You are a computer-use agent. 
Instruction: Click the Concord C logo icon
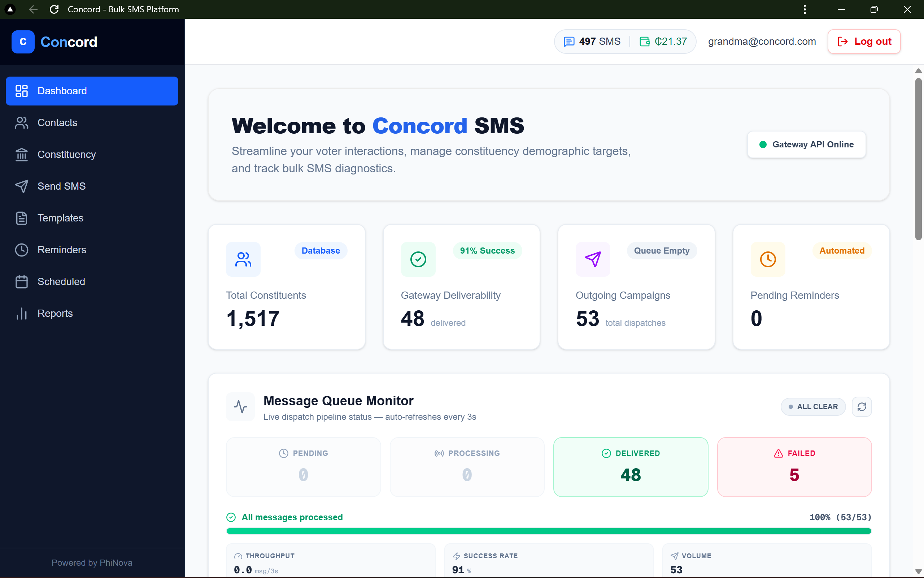[x=23, y=42]
